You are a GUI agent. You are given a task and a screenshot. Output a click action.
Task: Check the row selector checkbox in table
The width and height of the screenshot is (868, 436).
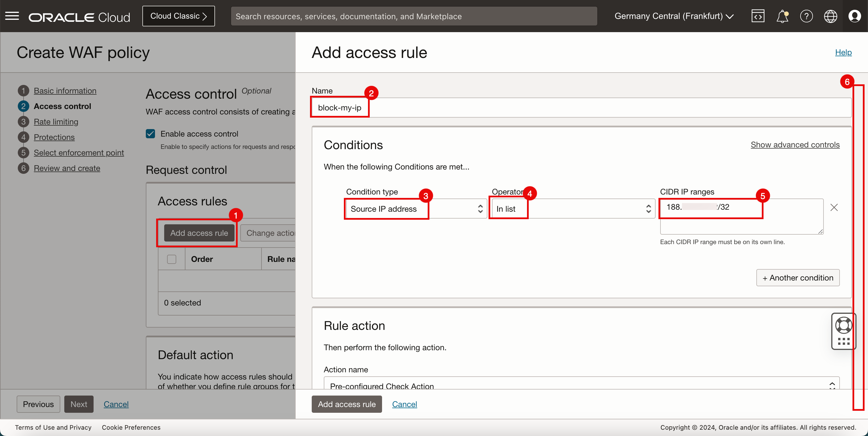point(171,259)
